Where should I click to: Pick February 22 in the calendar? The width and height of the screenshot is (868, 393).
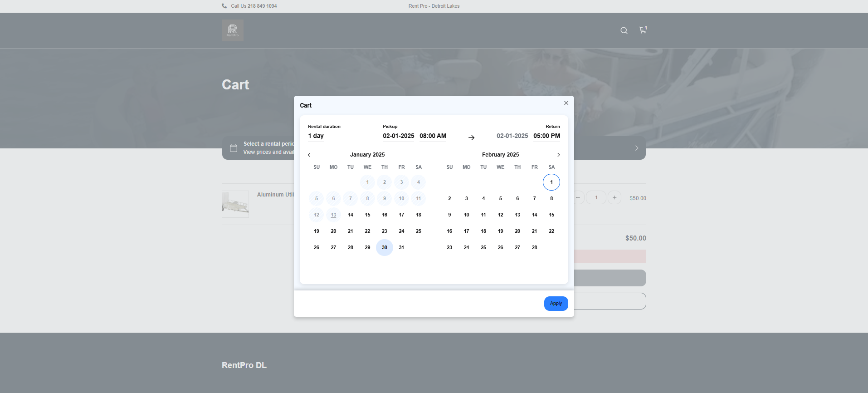click(x=551, y=231)
